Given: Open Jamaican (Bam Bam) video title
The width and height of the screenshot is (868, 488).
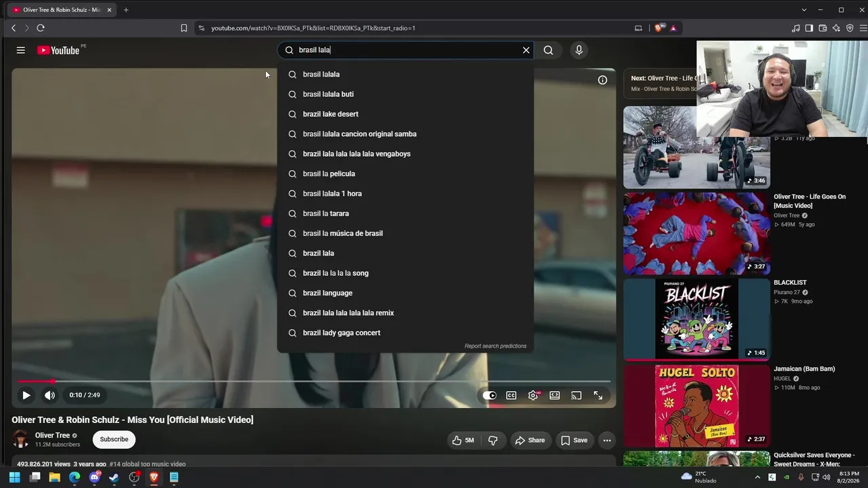Looking at the screenshot, I should coord(804,369).
